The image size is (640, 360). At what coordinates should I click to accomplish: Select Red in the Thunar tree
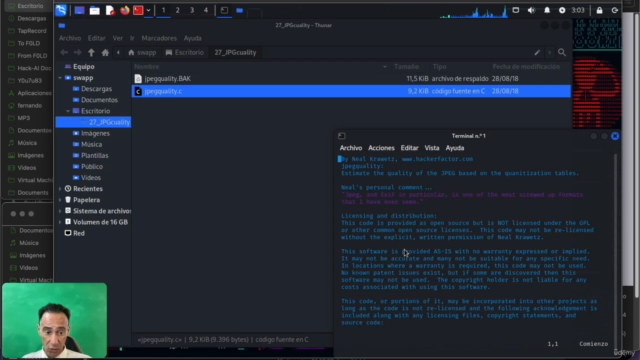coord(79,233)
